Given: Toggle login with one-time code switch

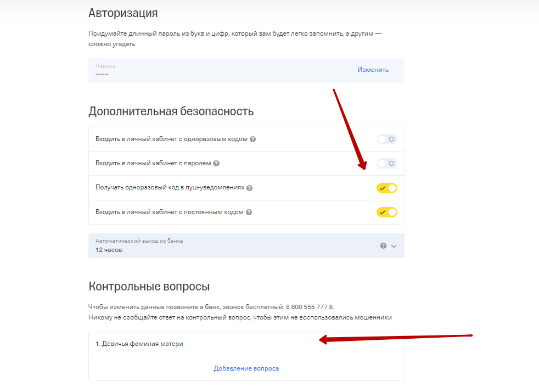Looking at the screenshot, I should [x=386, y=139].
